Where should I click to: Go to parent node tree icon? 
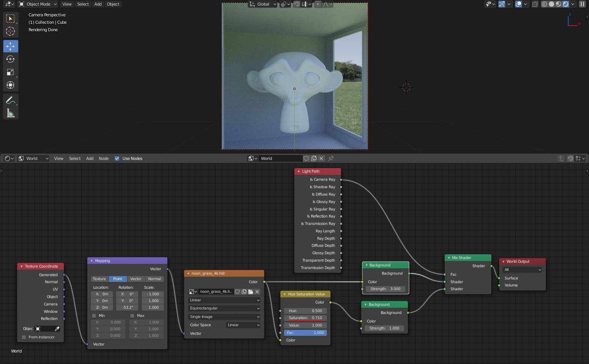click(x=561, y=158)
